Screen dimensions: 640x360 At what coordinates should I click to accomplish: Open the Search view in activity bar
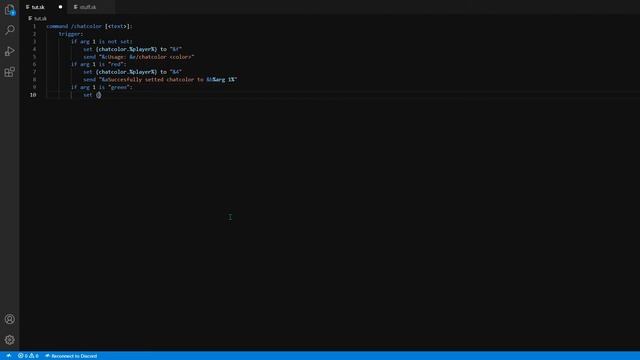click(x=9, y=30)
